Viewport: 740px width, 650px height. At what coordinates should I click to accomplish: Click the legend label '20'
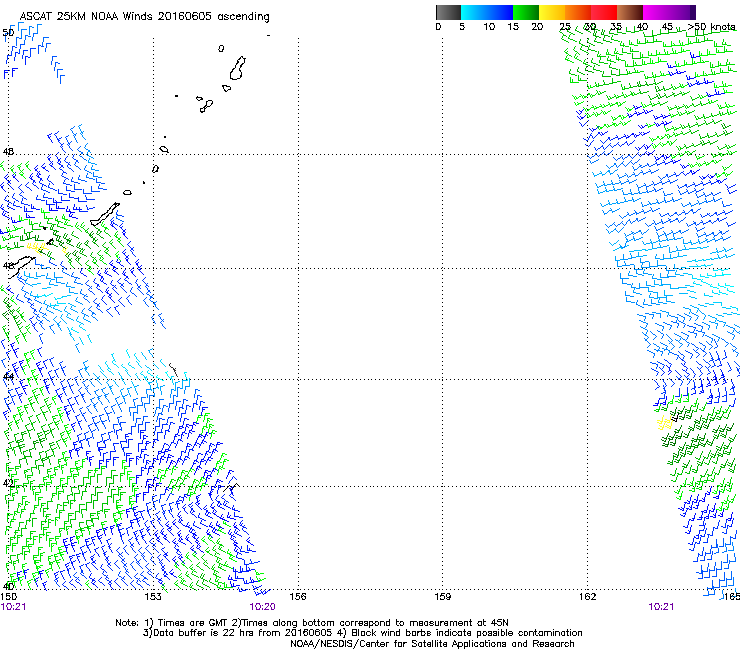coord(537,27)
